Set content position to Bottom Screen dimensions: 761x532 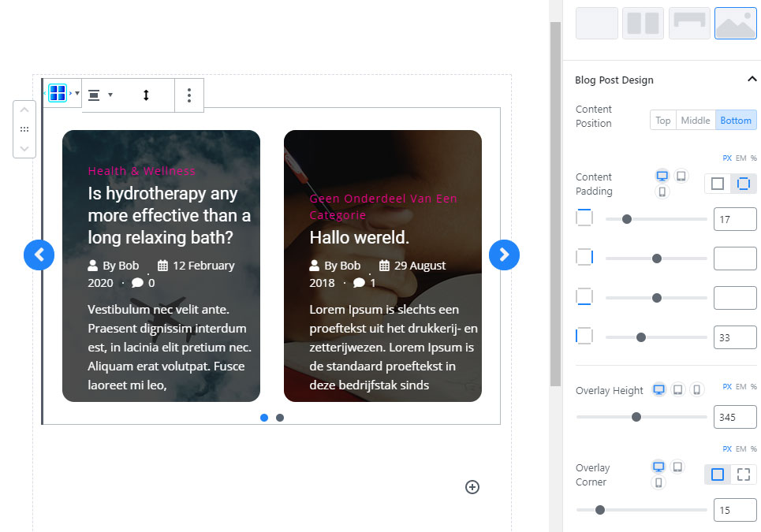tap(736, 120)
